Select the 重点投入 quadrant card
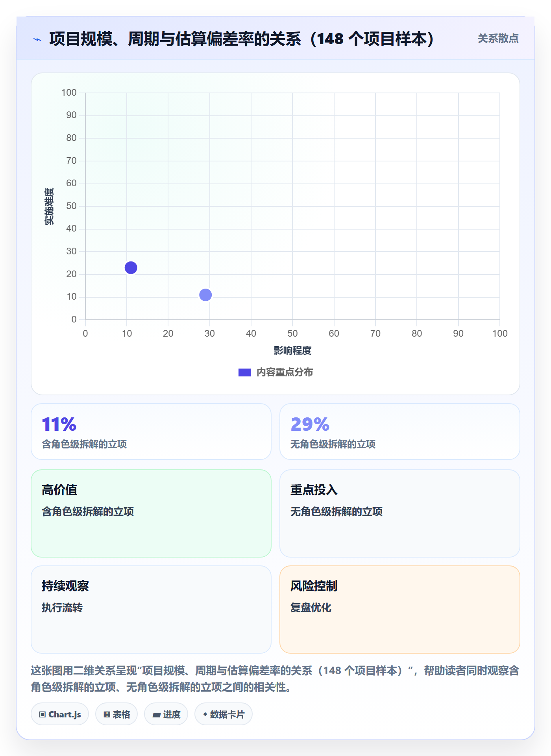This screenshot has width=551, height=756. pyautogui.click(x=400, y=513)
